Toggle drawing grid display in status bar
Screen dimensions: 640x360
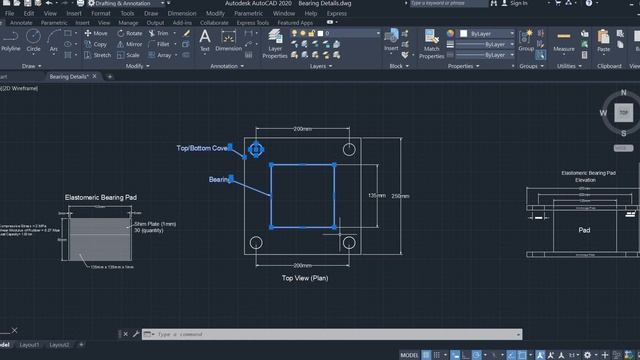[426, 355]
